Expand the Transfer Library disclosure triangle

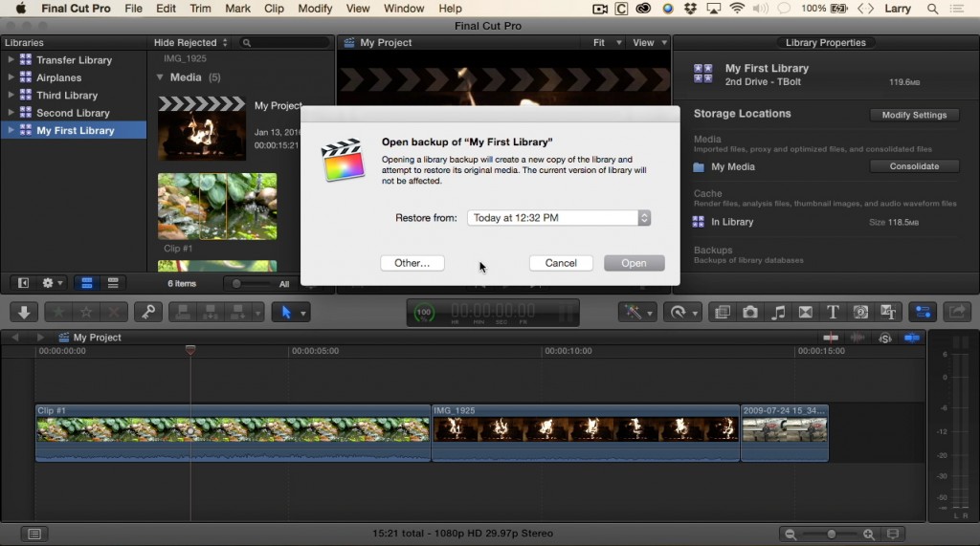click(x=11, y=59)
